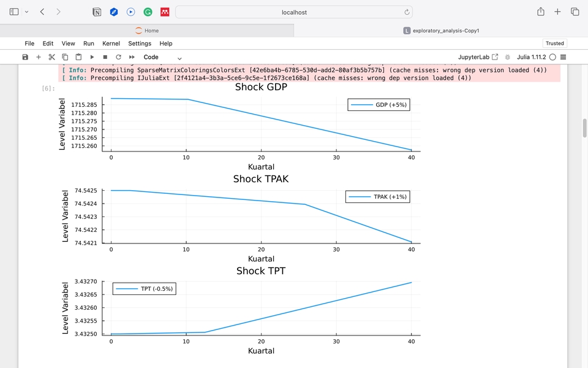
Task: Toggle the debugger bug icon
Action: (x=507, y=57)
